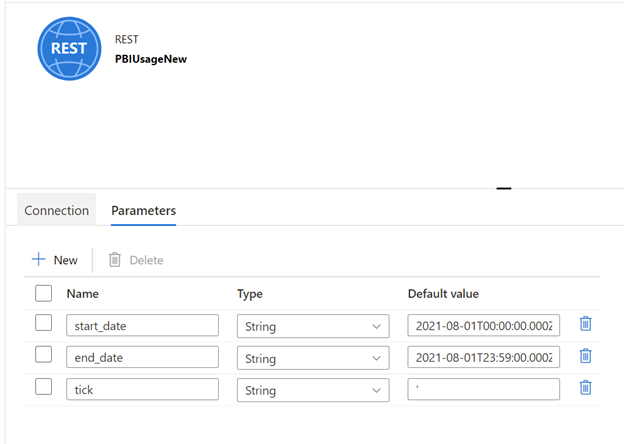Switch to the Connection tab
The height and width of the screenshot is (444, 624).
pyautogui.click(x=57, y=210)
